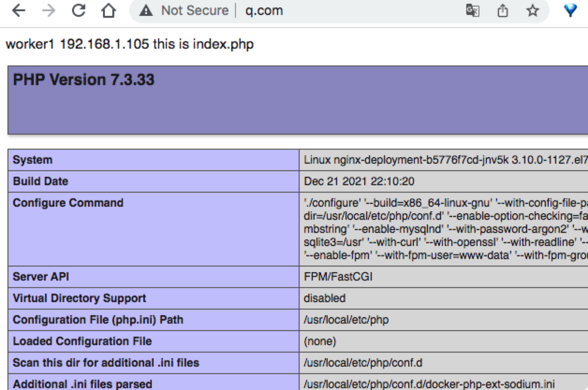Viewport: 588px width, 390px height.
Task: Open the blue diamond extension icon
Action: (570, 11)
